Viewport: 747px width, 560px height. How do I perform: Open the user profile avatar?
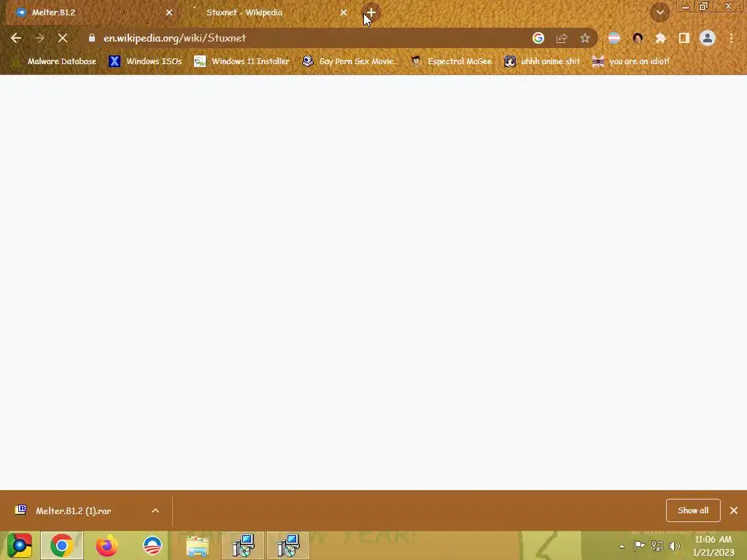click(708, 38)
